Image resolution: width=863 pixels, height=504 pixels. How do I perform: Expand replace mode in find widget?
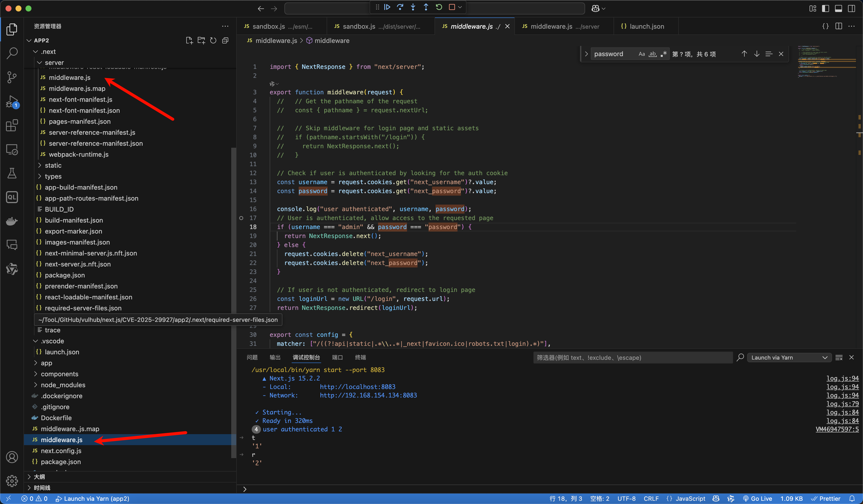(586, 54)
